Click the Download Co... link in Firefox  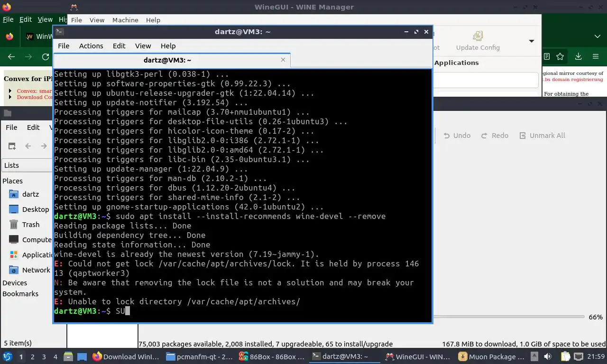[x=34, y=97]
